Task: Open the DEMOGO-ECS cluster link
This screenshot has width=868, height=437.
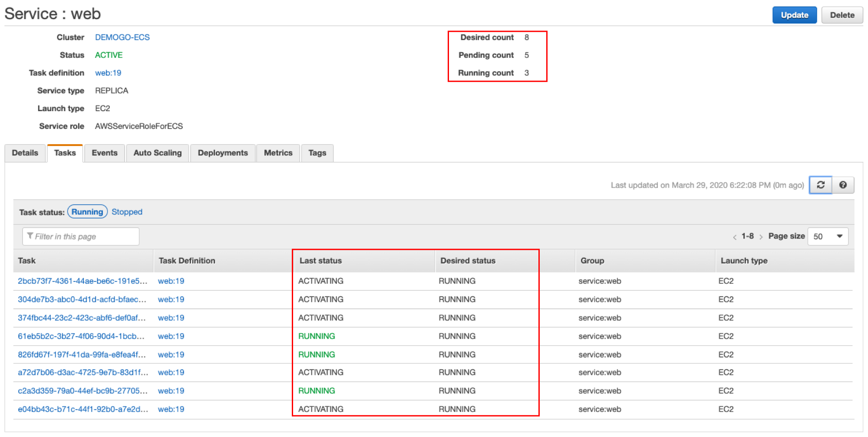Action: click(x=122, y=37)
